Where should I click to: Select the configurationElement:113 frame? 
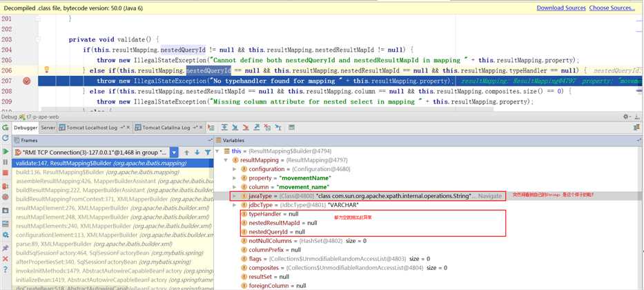(113, 235)
